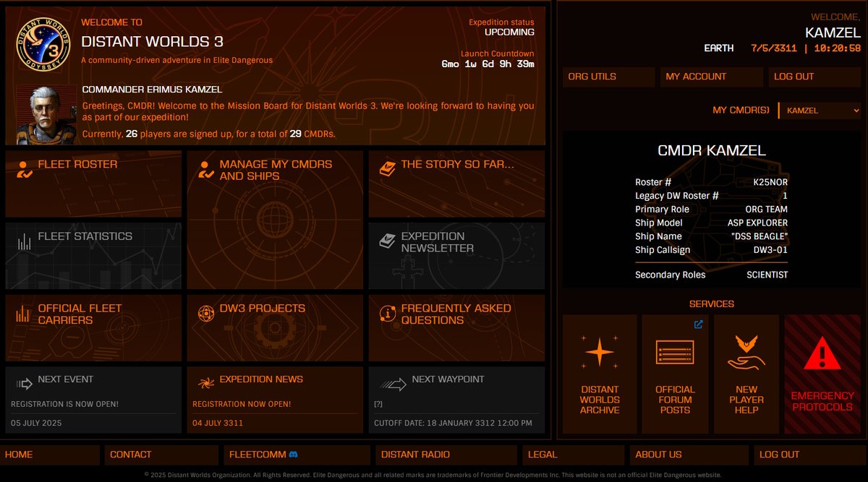Click LOG OUT in the top panel
This screenshot has height=482, width=868.
[x=814, y=77]
